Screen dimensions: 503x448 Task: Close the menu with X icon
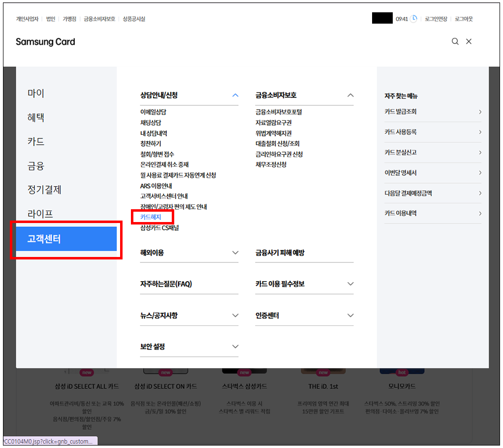coord(469,42)
